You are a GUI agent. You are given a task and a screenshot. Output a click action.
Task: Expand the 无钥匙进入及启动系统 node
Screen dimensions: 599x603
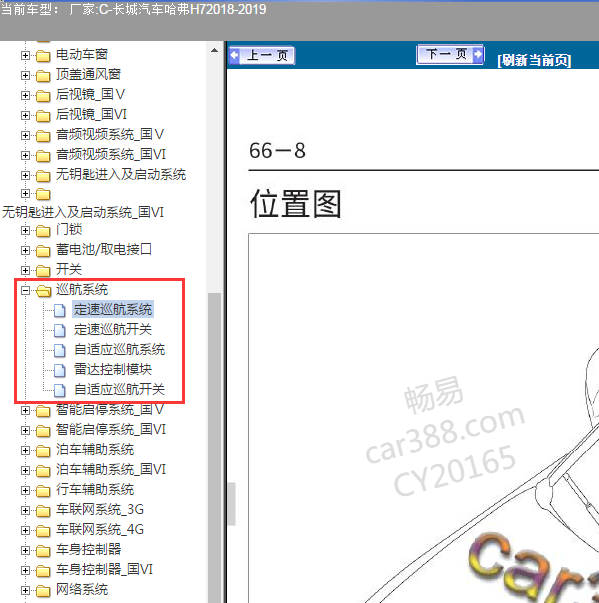[25, 175]
